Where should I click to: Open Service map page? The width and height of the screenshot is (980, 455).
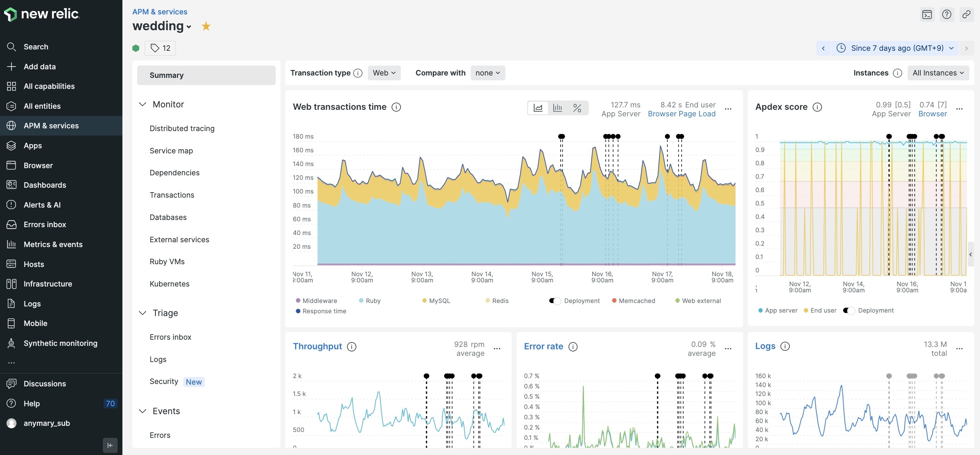(171, 151)
